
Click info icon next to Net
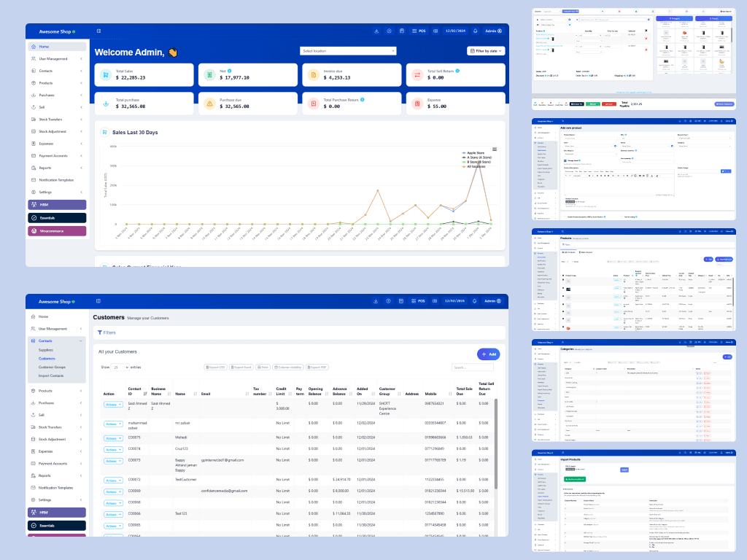(229, 71)
